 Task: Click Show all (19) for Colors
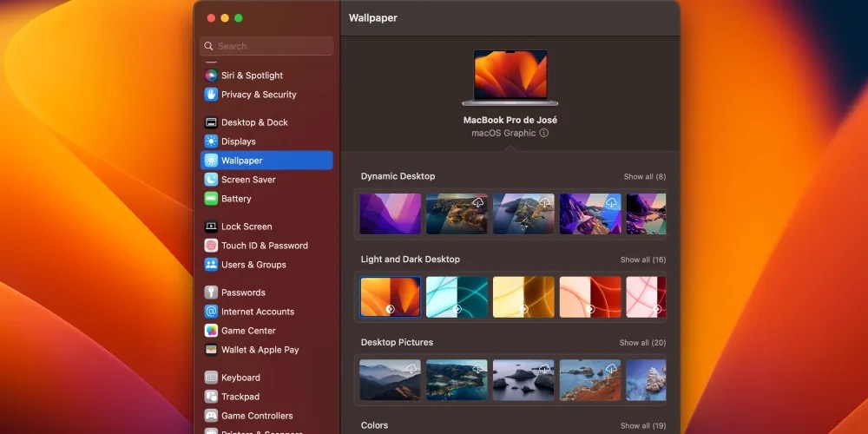[x=642, y=426]
